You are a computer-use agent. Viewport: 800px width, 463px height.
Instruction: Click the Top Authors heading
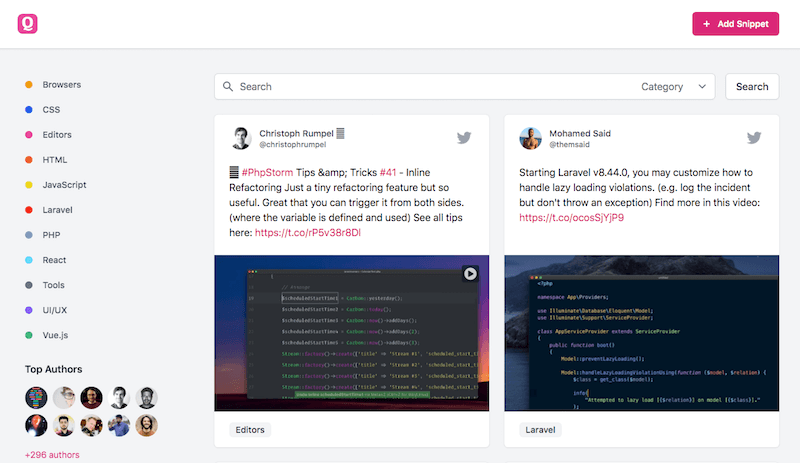[54, 369]
